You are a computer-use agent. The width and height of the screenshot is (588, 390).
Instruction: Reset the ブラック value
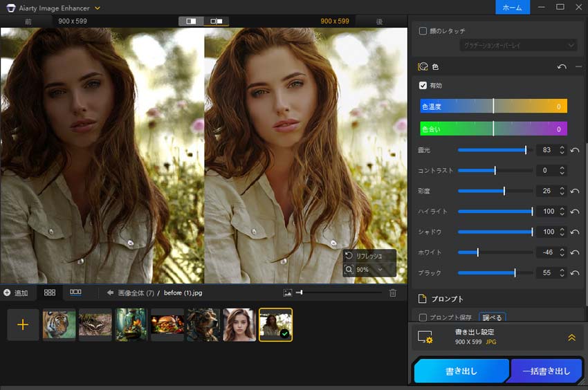coord(574,273)
